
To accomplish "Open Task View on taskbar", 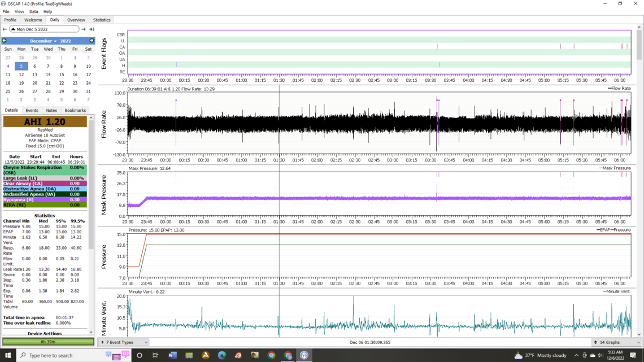I will pos(156,355).
